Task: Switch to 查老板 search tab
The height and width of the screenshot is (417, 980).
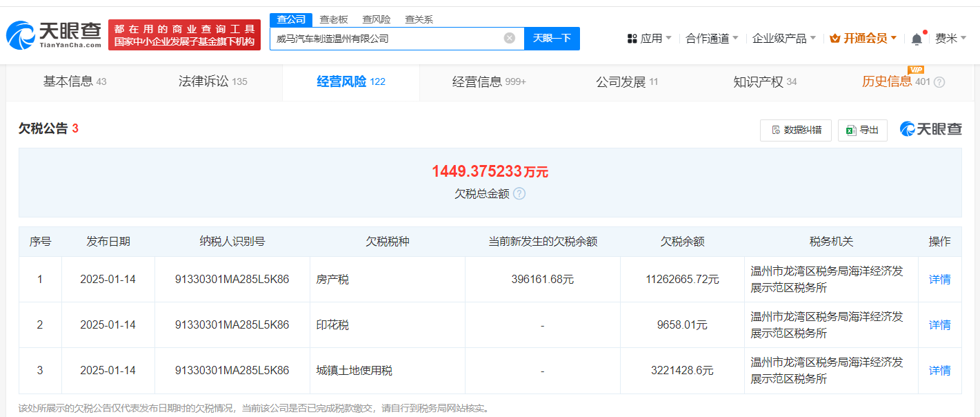Action: pos(334,19)
